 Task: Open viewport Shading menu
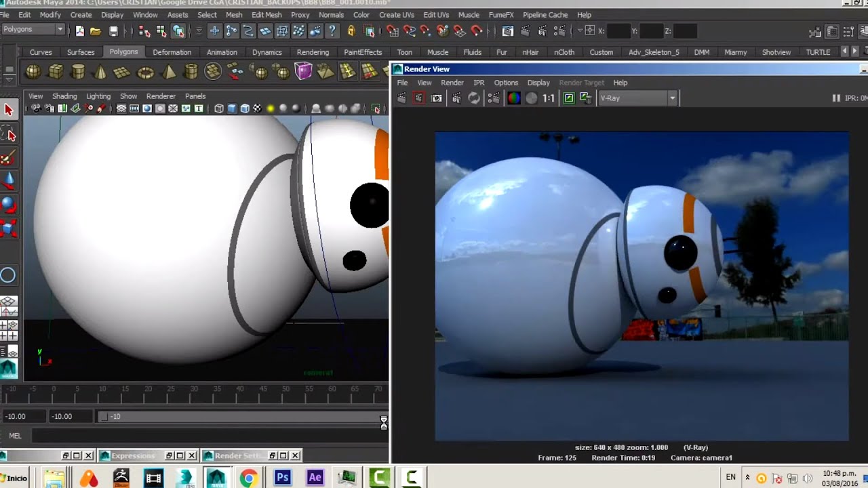point(64,96)
